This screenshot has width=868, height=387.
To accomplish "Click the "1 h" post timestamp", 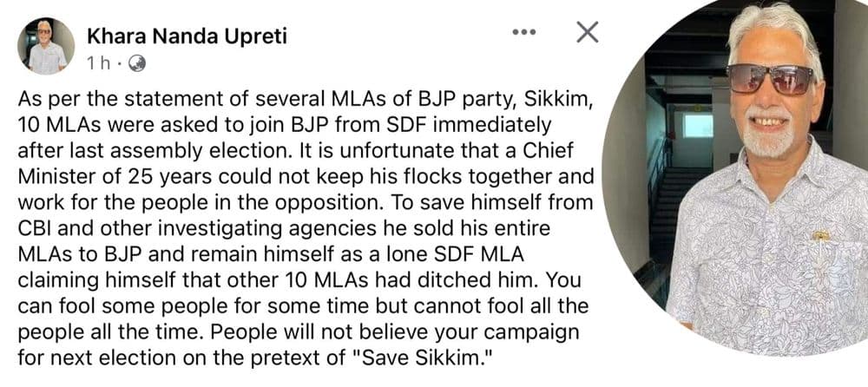I will (x=99, y=63).
